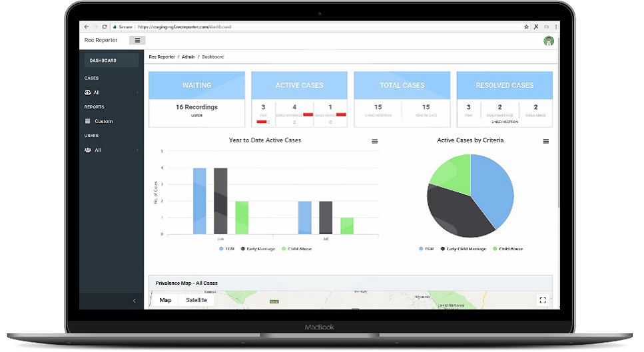Click the Rec Reporter brand logo text
The image size is (644, 352).
(x=101, y=40)
